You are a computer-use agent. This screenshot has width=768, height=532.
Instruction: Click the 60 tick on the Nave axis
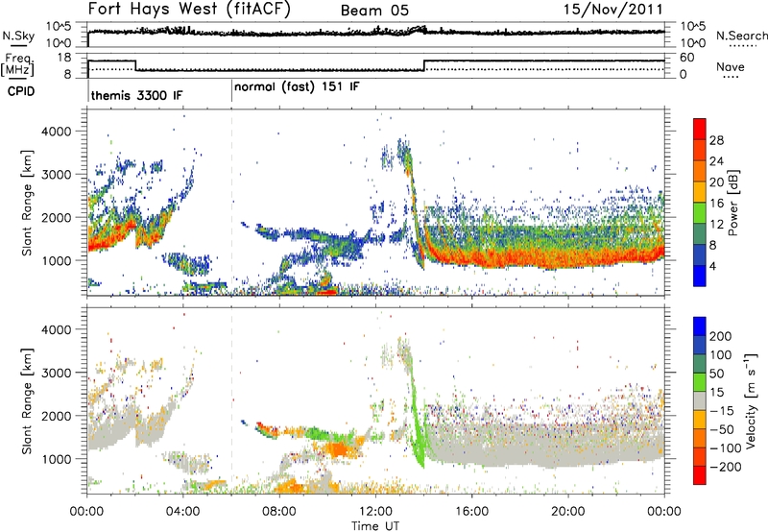tap(687, 58)
